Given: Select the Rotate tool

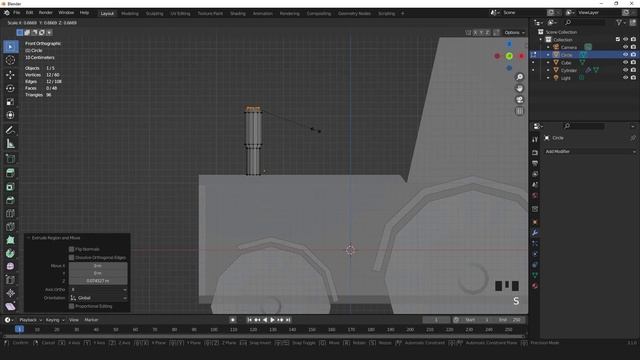Looking at the screenshot, I should pos(10,88).
